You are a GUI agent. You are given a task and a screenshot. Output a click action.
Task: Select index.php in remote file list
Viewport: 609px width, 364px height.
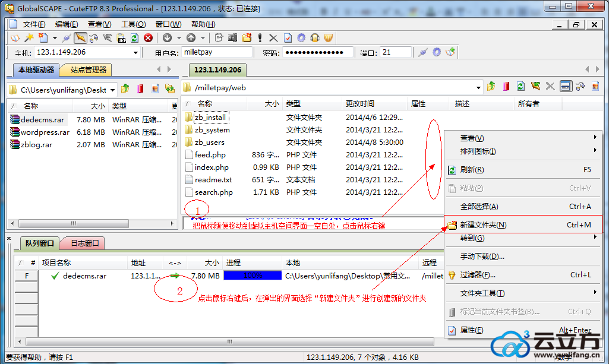212,167
